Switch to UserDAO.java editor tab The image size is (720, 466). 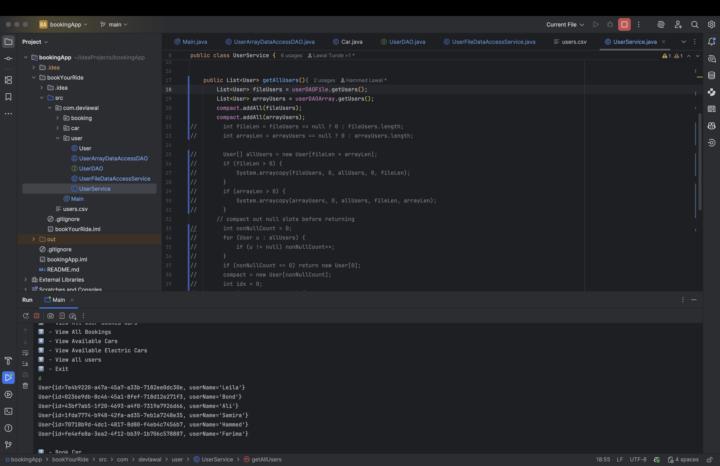point(403,42)
